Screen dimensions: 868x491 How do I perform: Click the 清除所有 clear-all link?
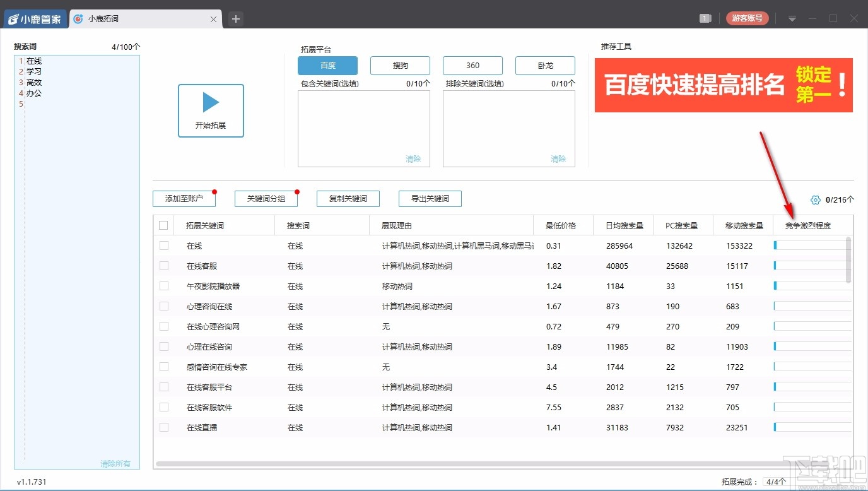(115, 463)
